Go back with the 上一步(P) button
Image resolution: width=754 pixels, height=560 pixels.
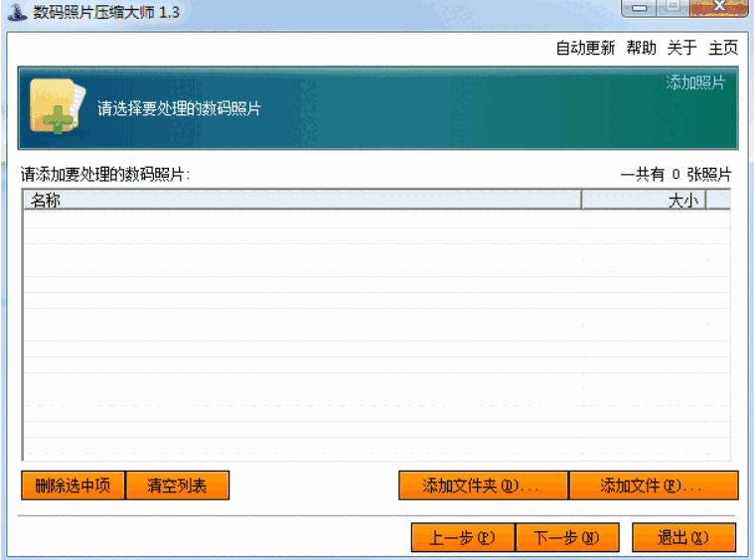(x=463, y=537)
